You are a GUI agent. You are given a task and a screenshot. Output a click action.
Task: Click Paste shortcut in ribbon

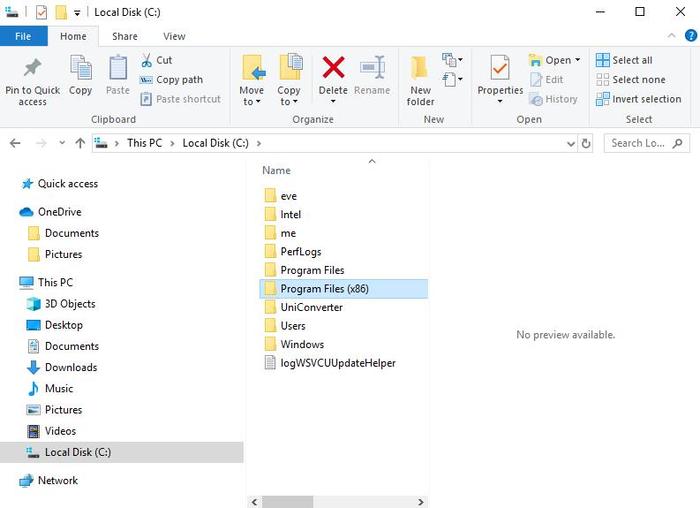pos(180,99)
